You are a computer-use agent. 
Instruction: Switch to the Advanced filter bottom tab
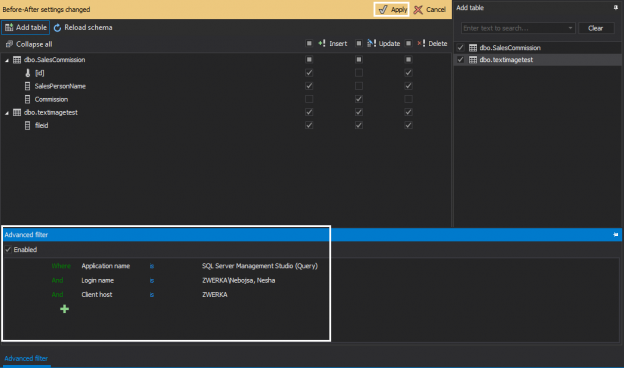[x=26, y=358]
